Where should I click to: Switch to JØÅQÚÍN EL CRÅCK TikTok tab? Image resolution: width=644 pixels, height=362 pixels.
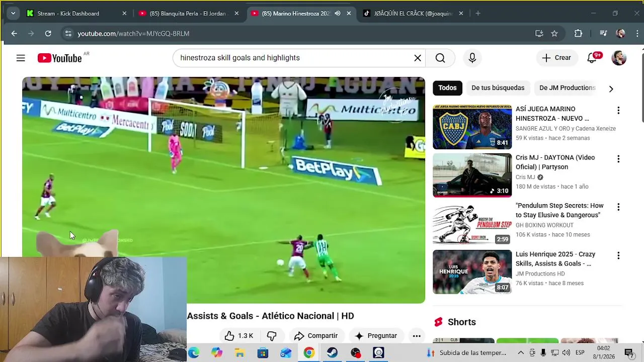tap(413, 14)
